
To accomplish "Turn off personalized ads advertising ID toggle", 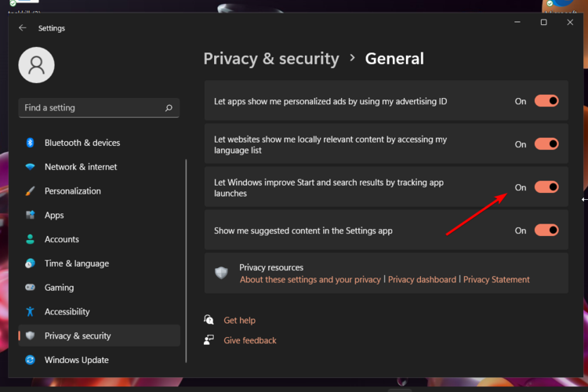I will click(546, 101).
